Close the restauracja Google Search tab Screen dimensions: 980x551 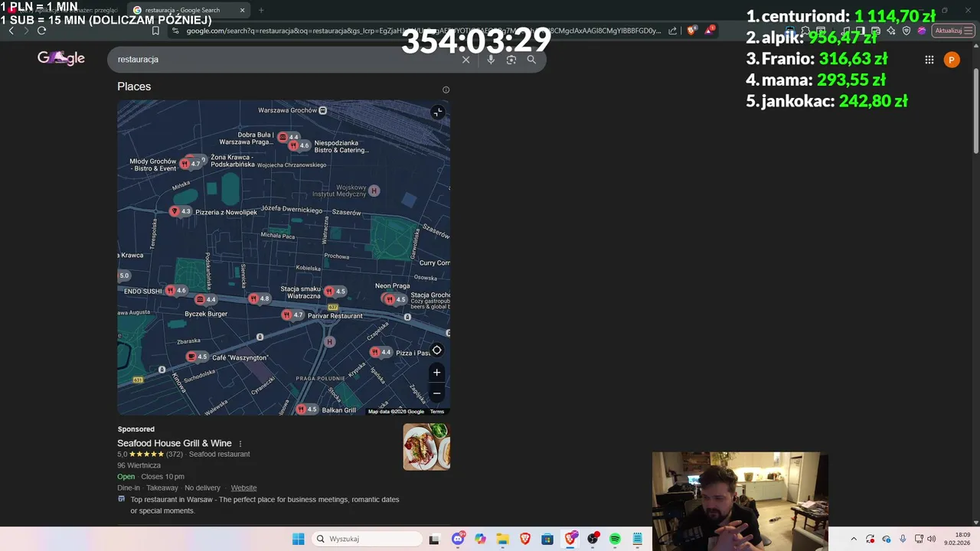(x=243, y=10)
